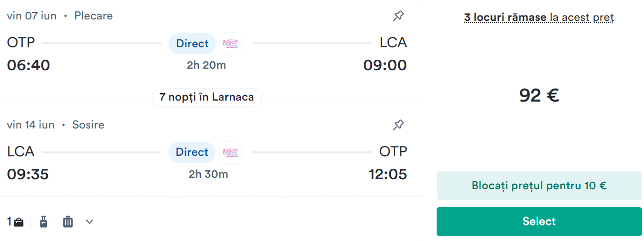Click the Wizz Air logo on the return flight
This screenshot has height=241, width=644.
pos(230,152)
